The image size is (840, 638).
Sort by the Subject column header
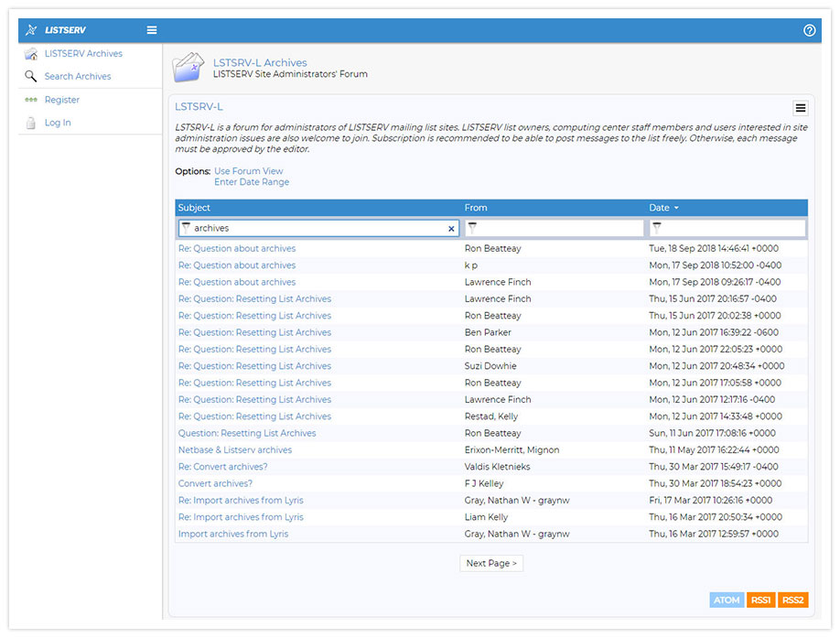click(194, 208)
